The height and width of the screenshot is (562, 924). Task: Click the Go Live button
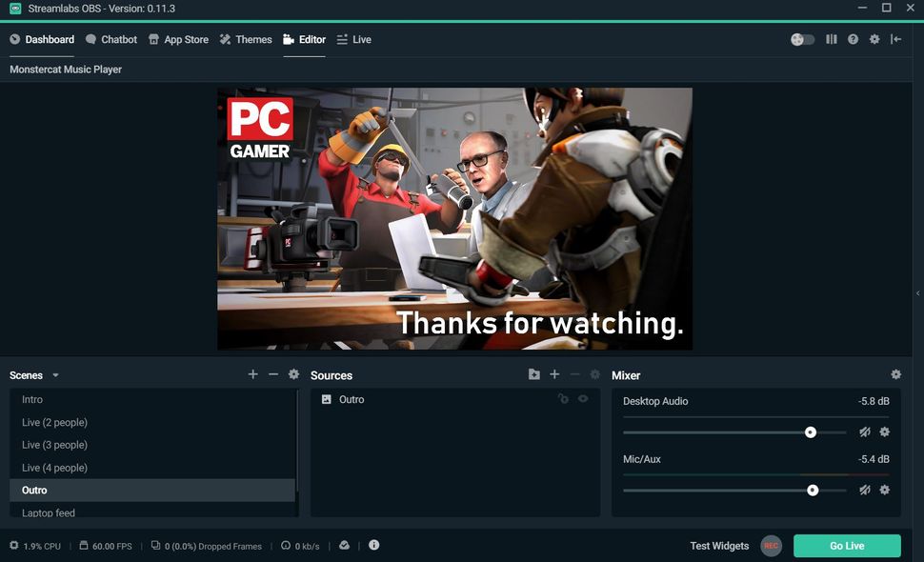point(846,545)
